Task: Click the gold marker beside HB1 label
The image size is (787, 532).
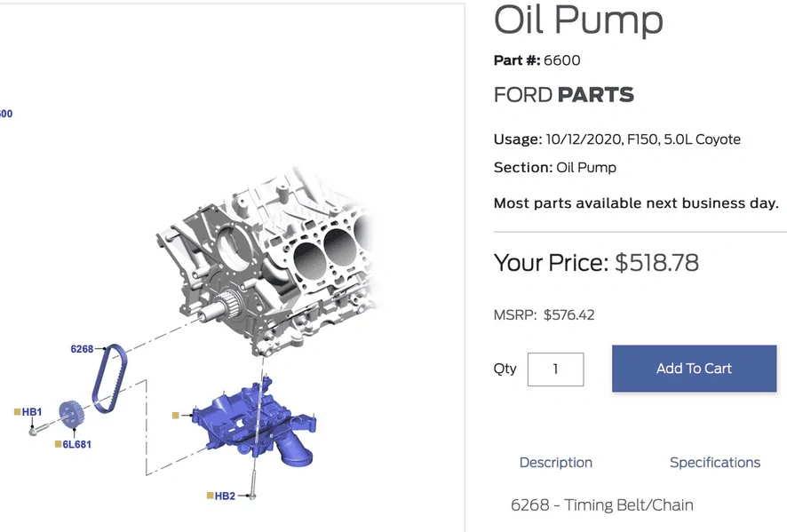Action: [16, 411]
